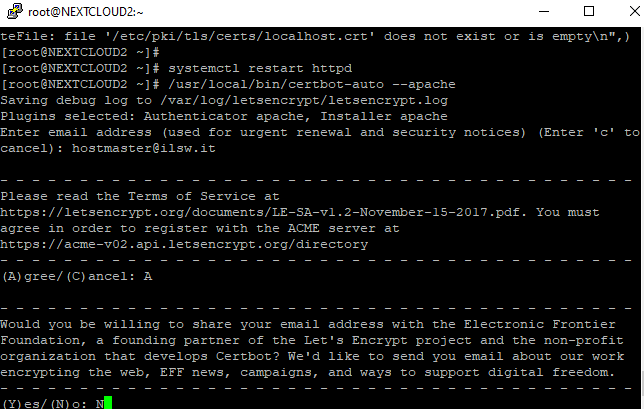The width and height of the screenshot is (644, 409).
Task: Open the PuTTY system menu icon
Action: pos(15,11)
